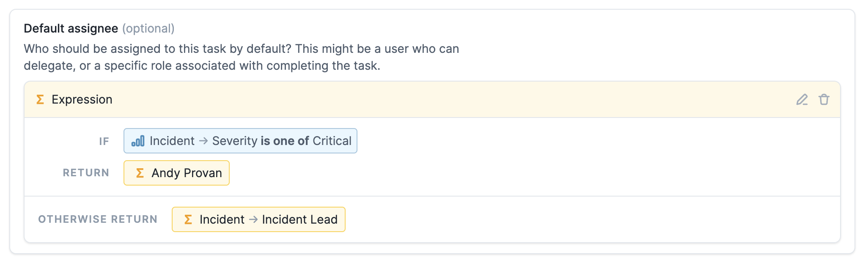Click the "(optional)" label text
Screen dimensions: 868x268
[x=148, y=28]
